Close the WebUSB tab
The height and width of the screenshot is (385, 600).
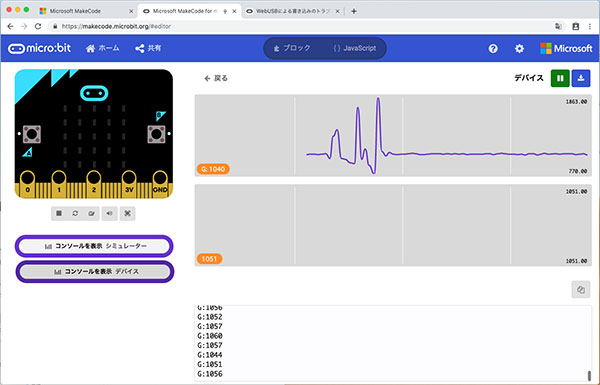pos(338,11)
